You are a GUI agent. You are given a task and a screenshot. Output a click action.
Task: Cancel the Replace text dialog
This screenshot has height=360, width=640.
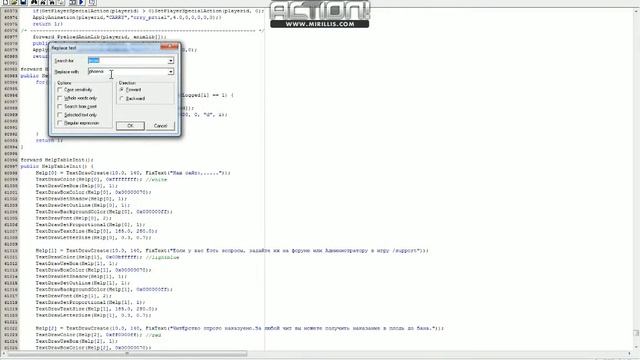[x=160, y=126]
